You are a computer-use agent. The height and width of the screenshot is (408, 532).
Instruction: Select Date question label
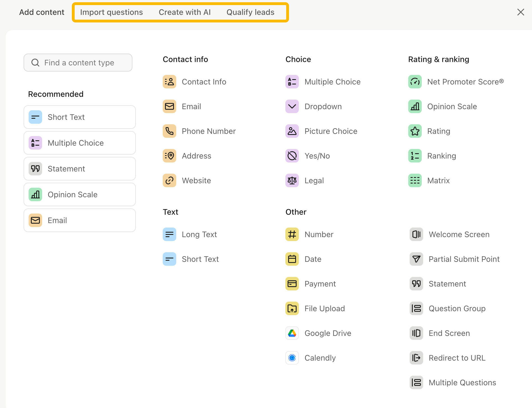(313, 259)
